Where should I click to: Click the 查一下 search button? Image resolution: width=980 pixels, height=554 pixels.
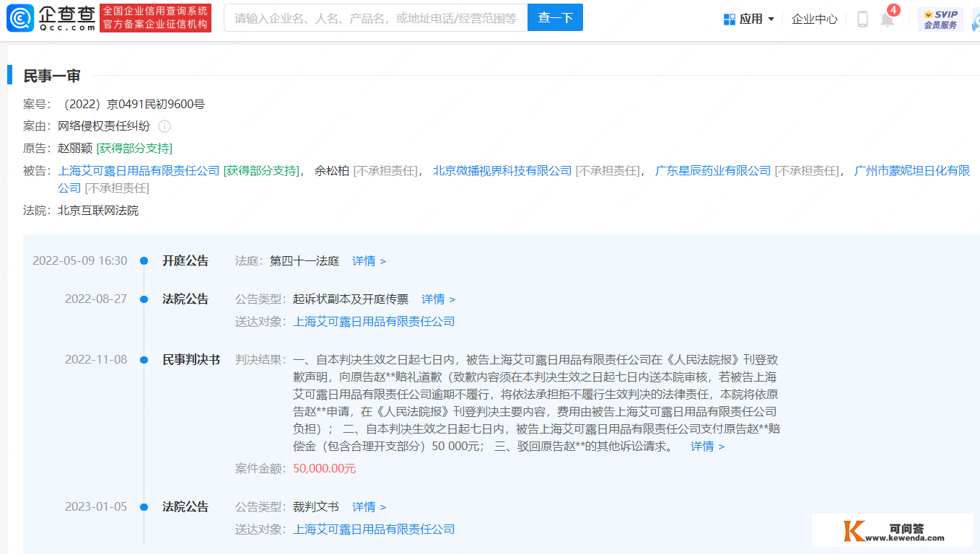click(555, 17)
